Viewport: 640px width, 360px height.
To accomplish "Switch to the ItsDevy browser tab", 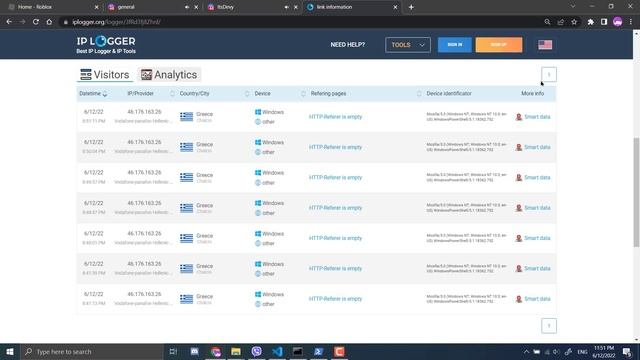I will click(x=253, y=7).
